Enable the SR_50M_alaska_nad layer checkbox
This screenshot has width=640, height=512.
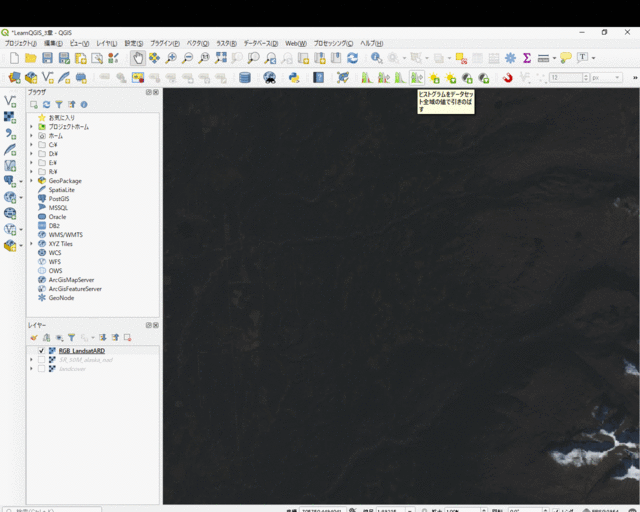41,360
